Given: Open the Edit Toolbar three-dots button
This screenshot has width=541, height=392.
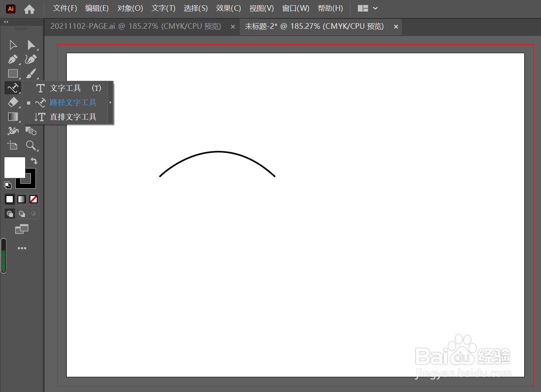Looking at the screenshot, I should pos(22,248).
